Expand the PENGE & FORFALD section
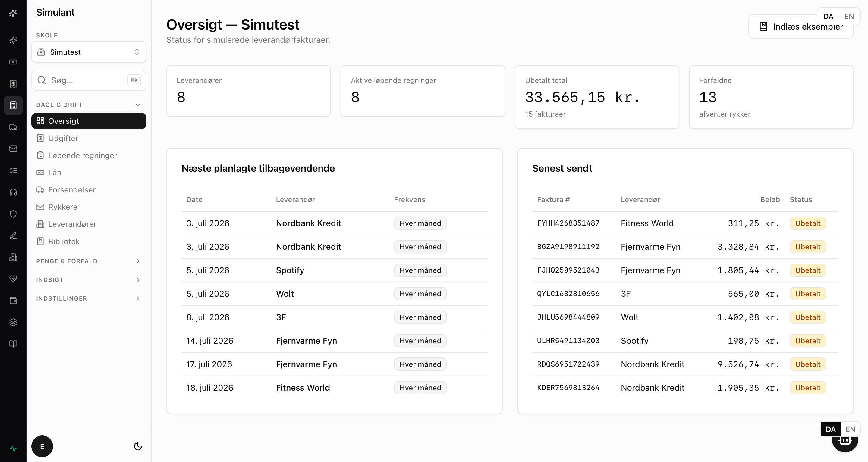This screenshot has width=868, height=462. tap(89, 261)
